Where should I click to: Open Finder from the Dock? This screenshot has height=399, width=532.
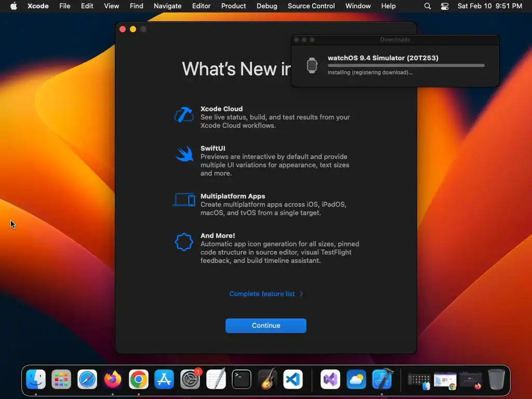(36, 379)
